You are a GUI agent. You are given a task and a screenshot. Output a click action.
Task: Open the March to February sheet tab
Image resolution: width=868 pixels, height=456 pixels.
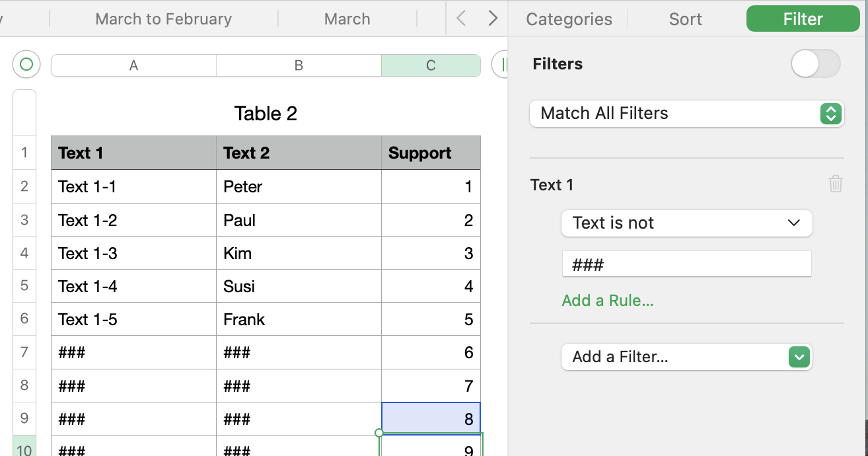[x=163, y=19]
